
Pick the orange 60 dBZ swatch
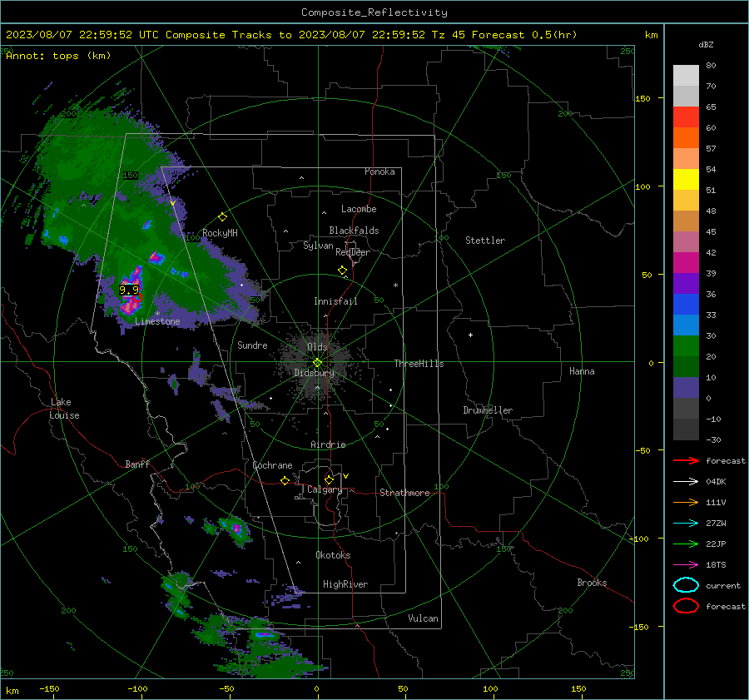686,137
